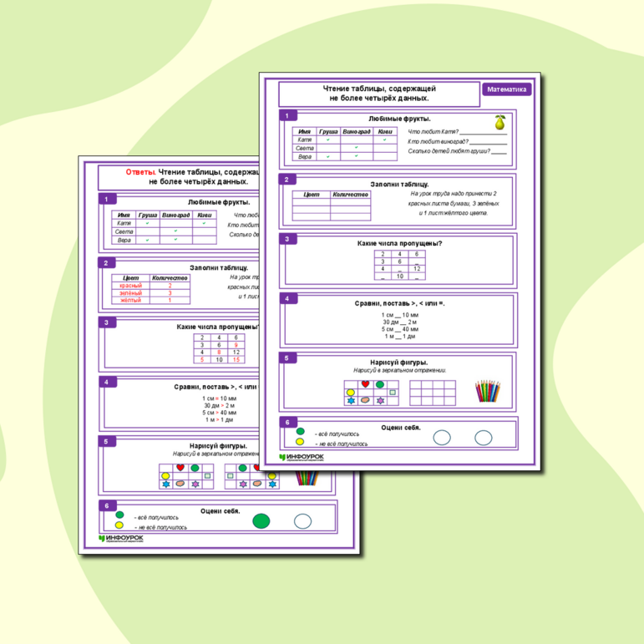Click the Математика label
This screenshot has width=644, height=644.
point(507,90)
